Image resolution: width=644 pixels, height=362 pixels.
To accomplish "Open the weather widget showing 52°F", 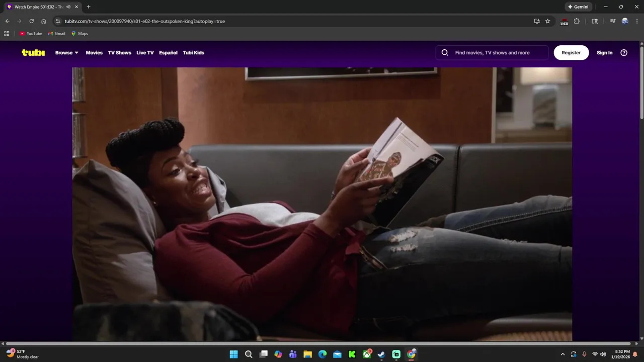I will 23,354.
